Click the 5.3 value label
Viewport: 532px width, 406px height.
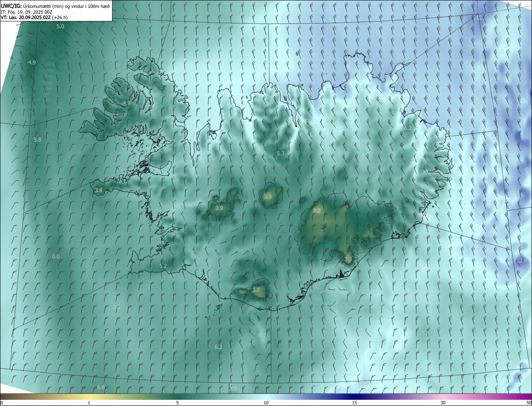pyautogui.click(x=281, y=154)
